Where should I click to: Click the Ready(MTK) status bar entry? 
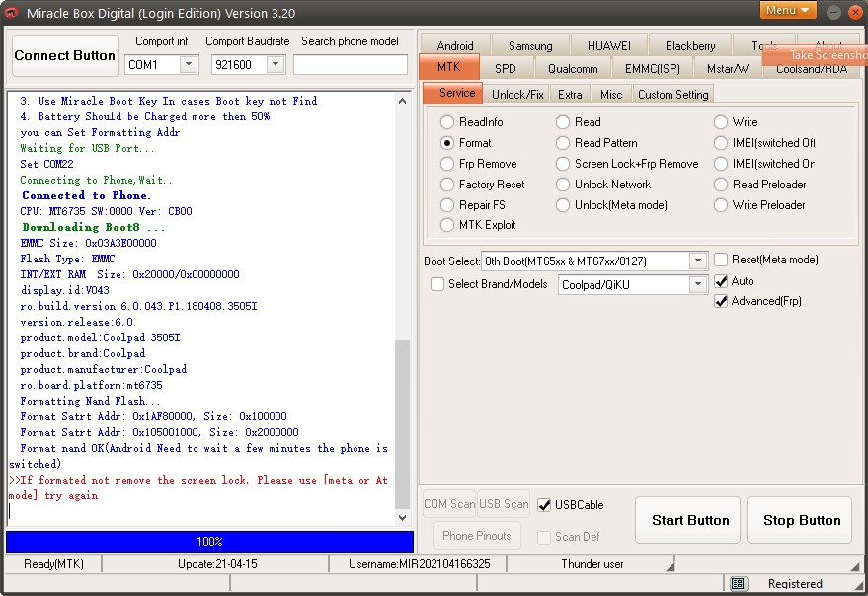coord(53,563)
